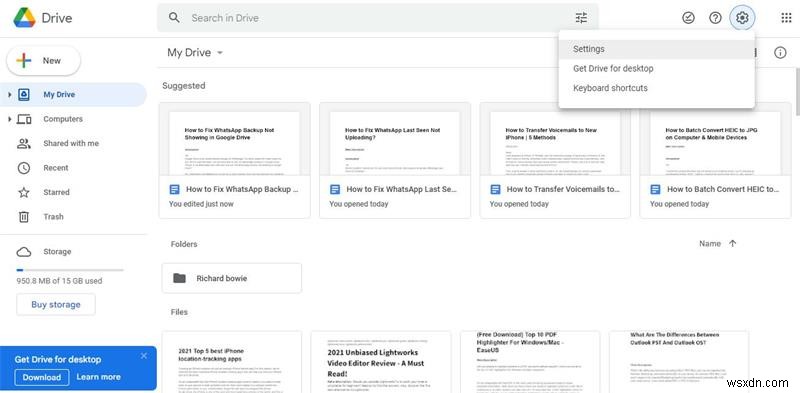Click Docs icon of WhatsApp Last Seen file
Image resolution: width=800 pixels, height=393 pixels.
click(x=335, y=189)
